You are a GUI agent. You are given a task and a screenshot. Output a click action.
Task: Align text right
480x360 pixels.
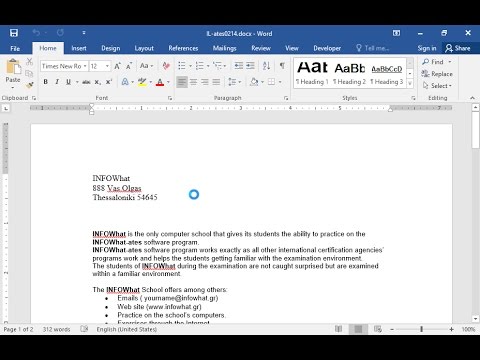[205, 82]
